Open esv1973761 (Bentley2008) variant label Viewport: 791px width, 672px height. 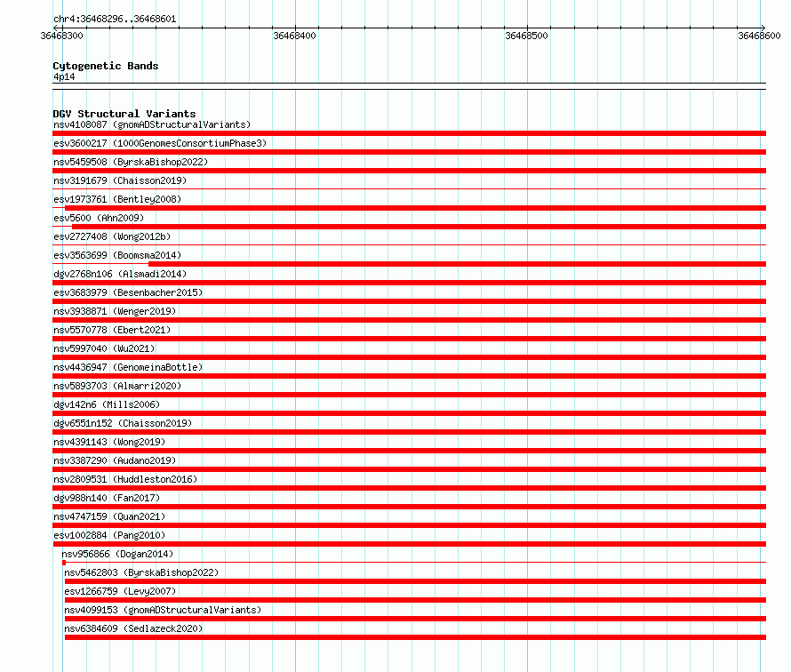click(117, 199)
